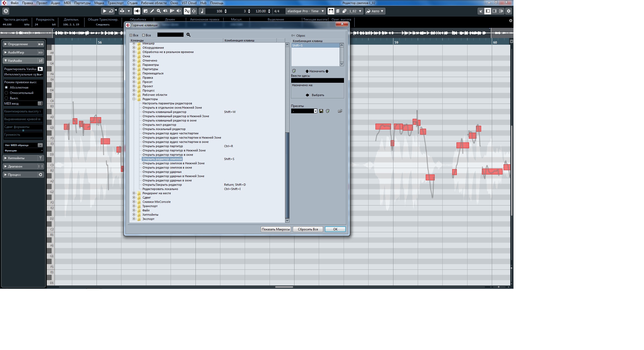Select the Относительный snap mode radio
Viewport: 644px width, 350px height.
coord(6,93)
